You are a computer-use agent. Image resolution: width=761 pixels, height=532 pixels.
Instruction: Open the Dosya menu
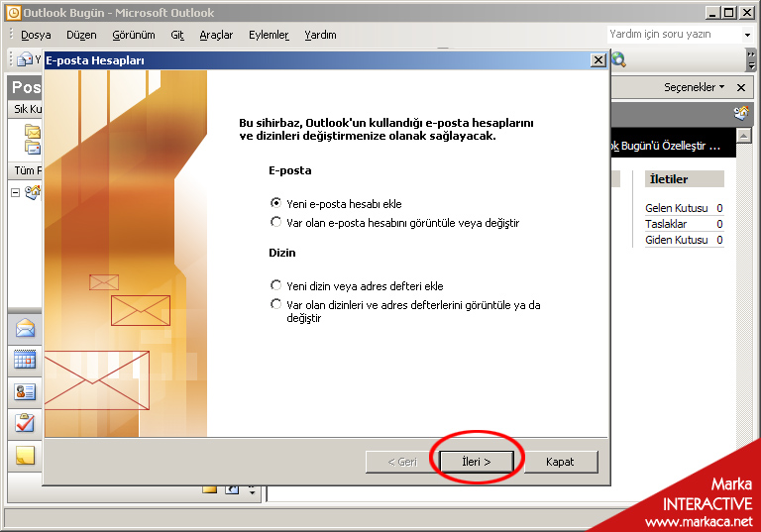36,35
